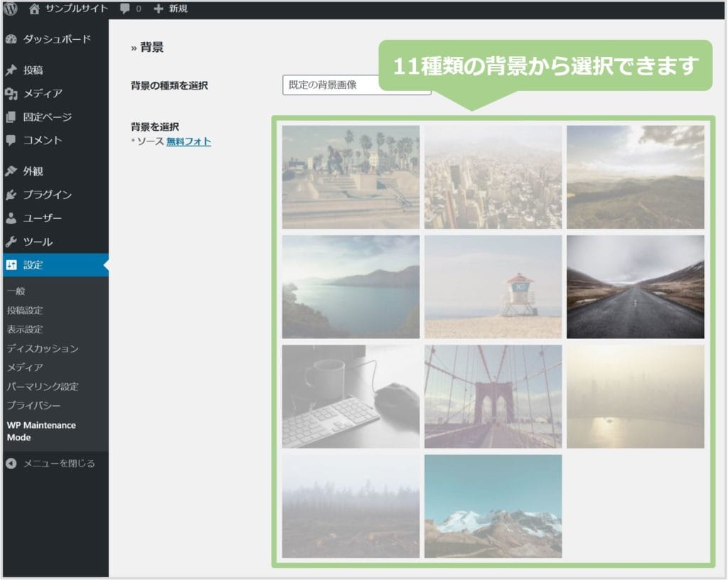728x580 pixels.
Task: Click the comment count icon in admin bar
Action: click(125, 9)
